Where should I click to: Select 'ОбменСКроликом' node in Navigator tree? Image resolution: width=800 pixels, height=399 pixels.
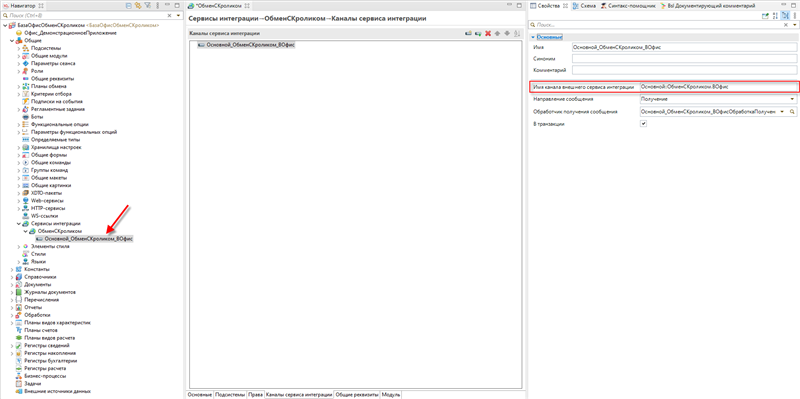(59, 231)
